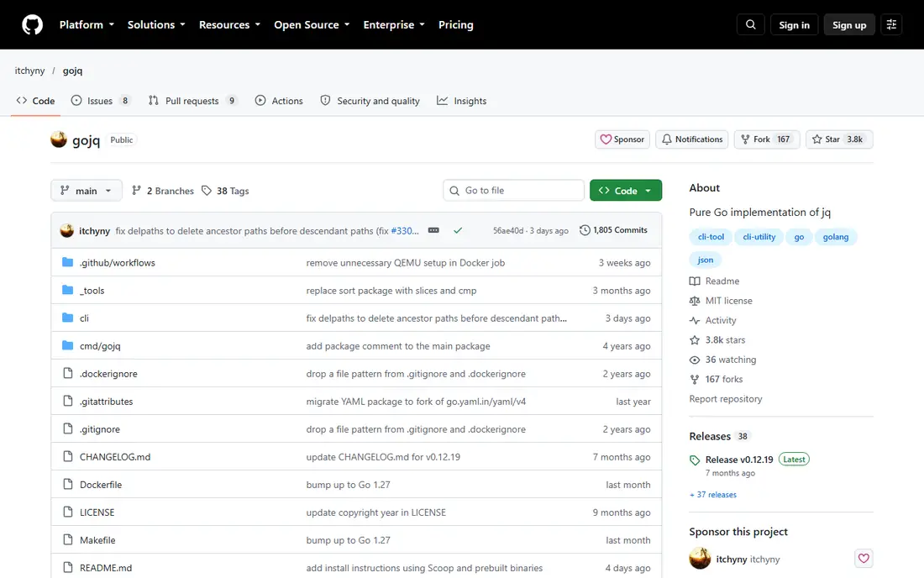The image size is (924, 578).
Task: Fork the repository with Fork 167 button
Action: (767, 139)
